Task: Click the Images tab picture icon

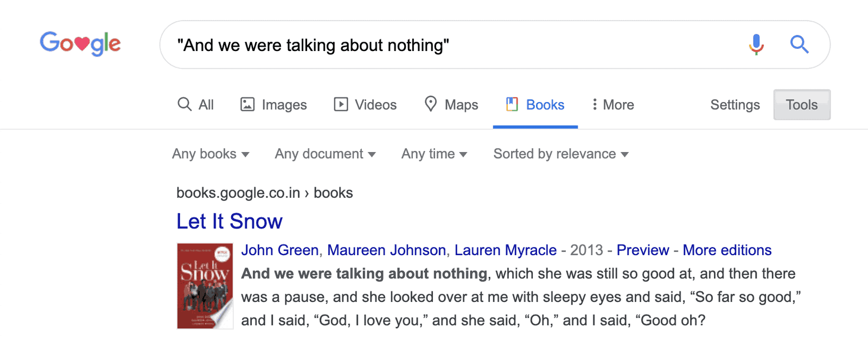Action: 247,104
